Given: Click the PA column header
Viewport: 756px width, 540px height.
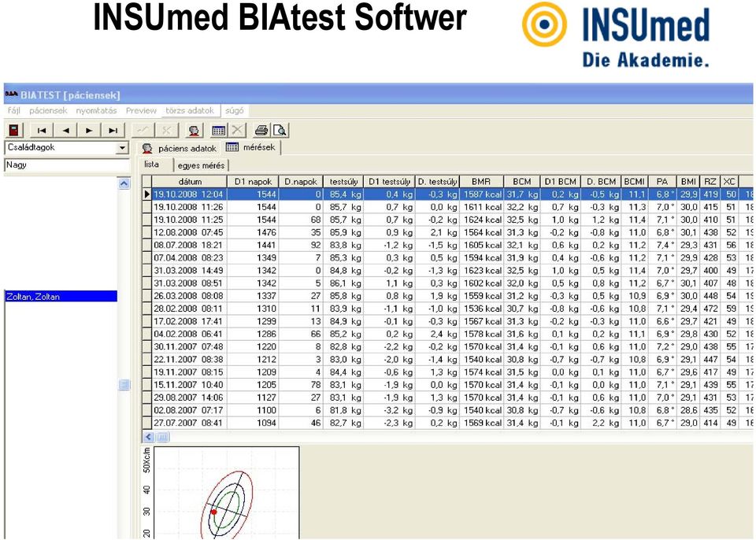Looking at the screenshot, I should [x=662, y=181].
